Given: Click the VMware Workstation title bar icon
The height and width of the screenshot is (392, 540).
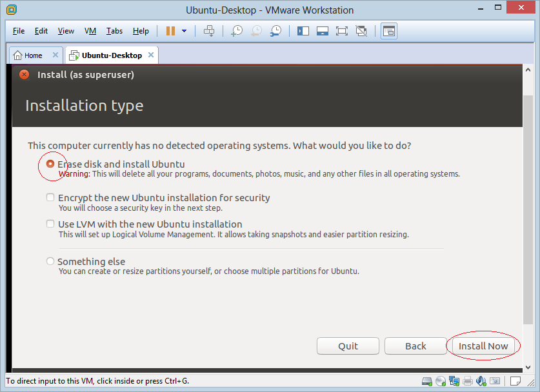Looking at the screenshot, I should pyautogui.click(x=12, y=10).
